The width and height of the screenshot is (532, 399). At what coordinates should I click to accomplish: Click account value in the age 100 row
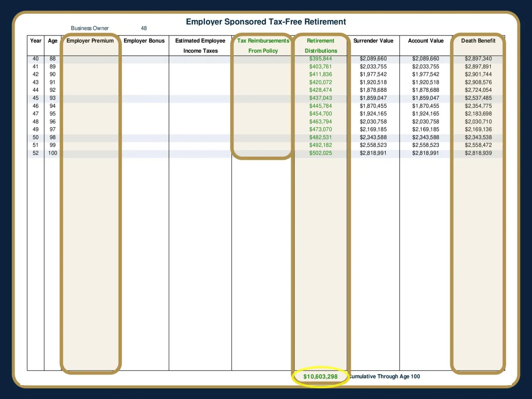(426, 153)
